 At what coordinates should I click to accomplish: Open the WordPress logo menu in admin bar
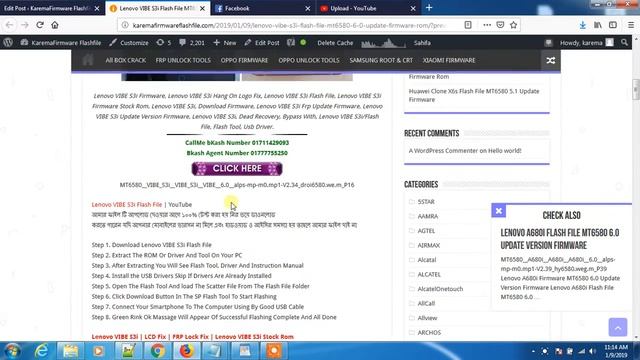(8, 42)
